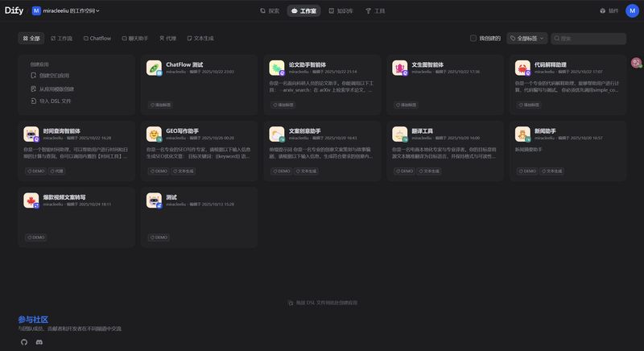Click 创建空白应用 link

coord(54,76)
